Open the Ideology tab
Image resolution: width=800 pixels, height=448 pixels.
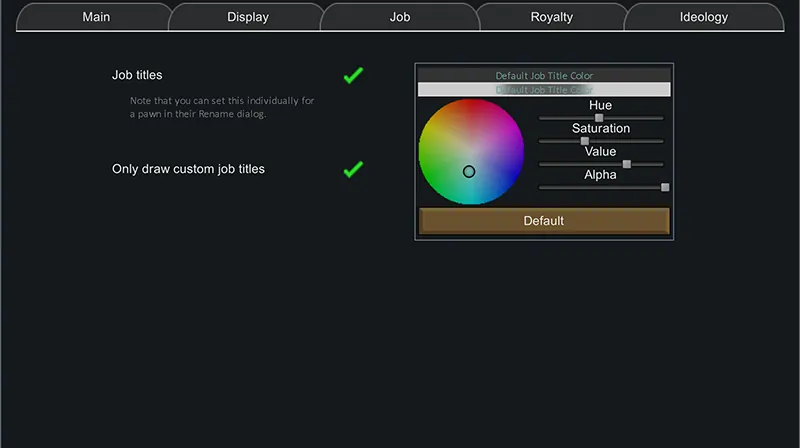pos(704,17)
